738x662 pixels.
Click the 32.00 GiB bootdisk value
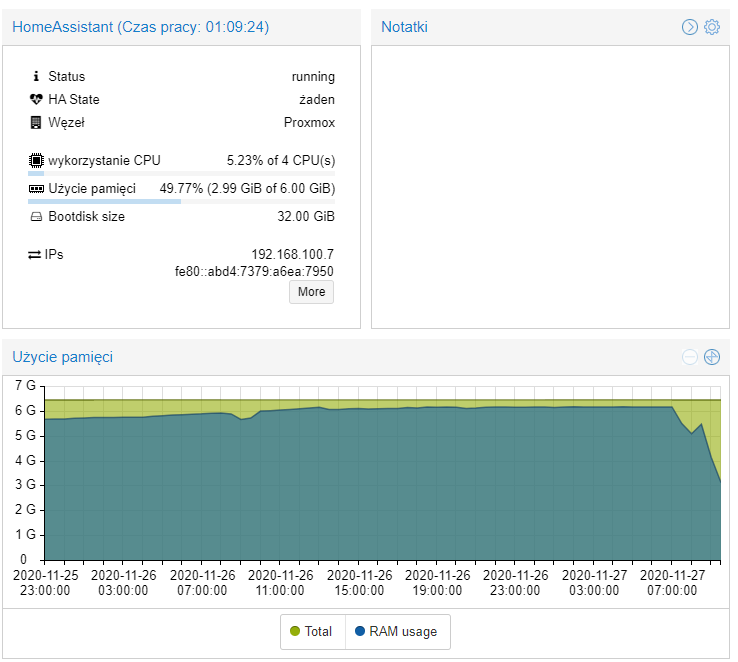[x=306, y=216]
